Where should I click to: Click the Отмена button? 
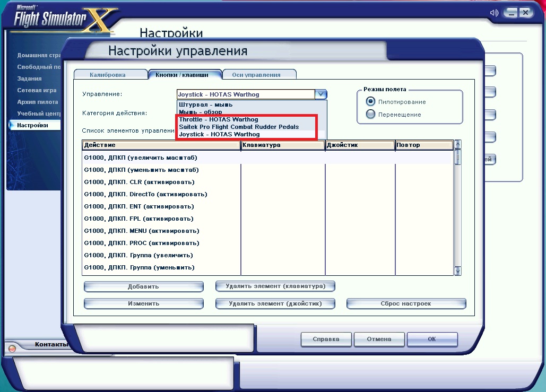coord(379,339)
